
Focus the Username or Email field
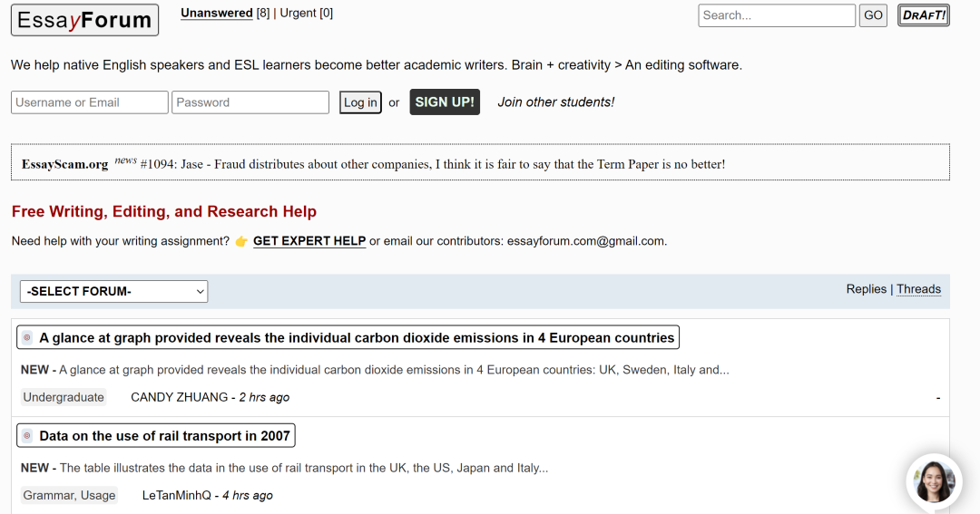[x=89, y=102]
